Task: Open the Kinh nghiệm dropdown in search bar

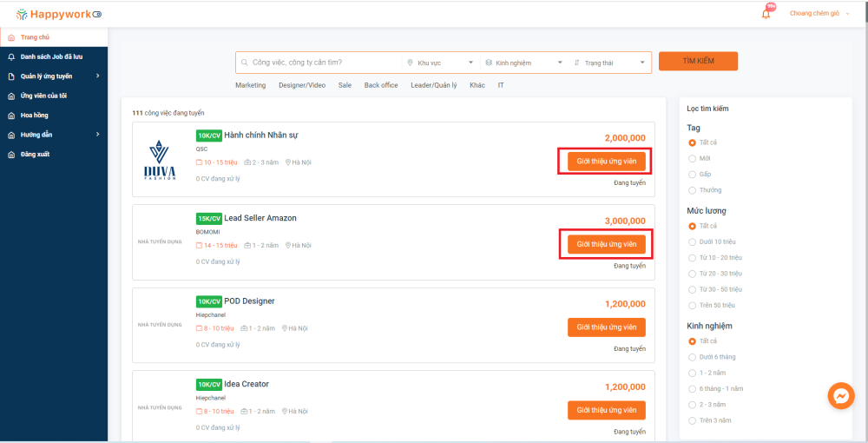Action: [523, 63]
